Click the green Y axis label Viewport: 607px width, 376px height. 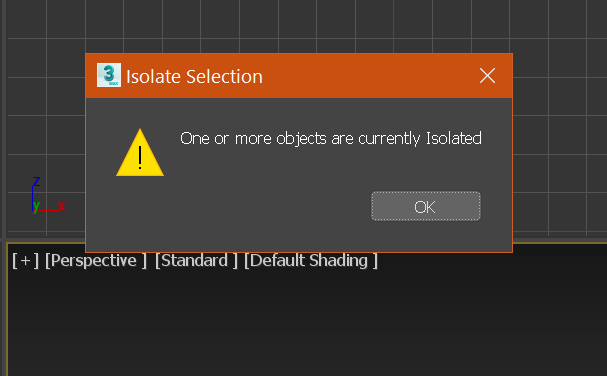36,206
